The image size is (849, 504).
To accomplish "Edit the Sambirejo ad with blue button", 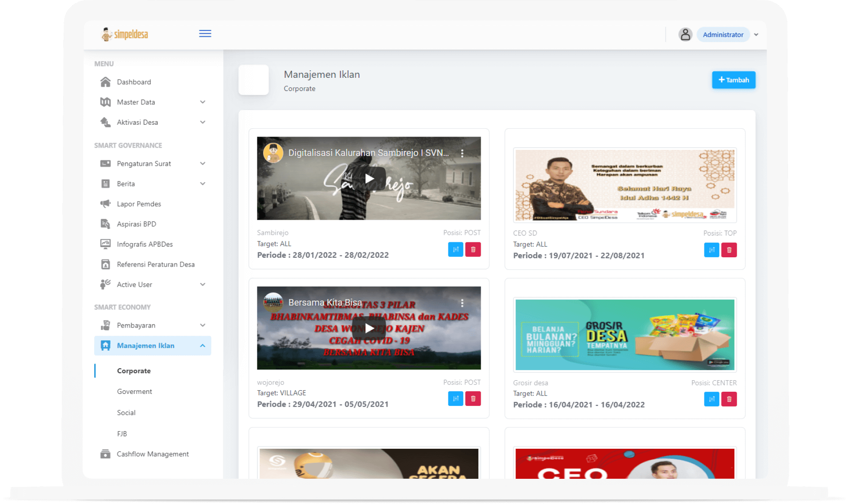I will pyautogui.click(x=455, y=249).
